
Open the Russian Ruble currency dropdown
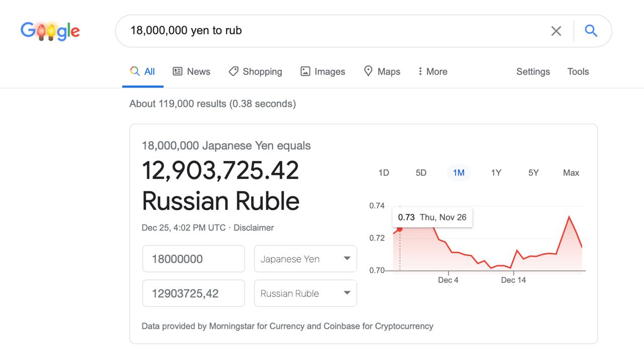click(305, 293)
